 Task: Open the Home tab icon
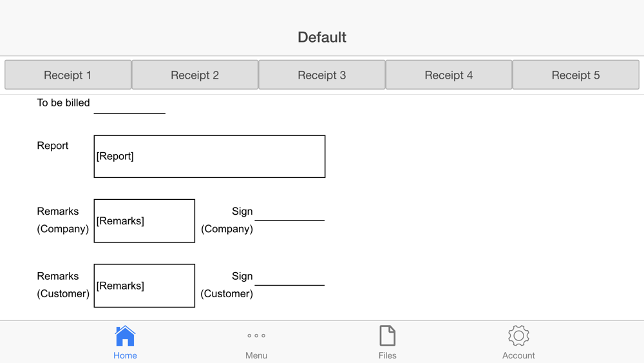pyautogui.click(x=125, y=336)
